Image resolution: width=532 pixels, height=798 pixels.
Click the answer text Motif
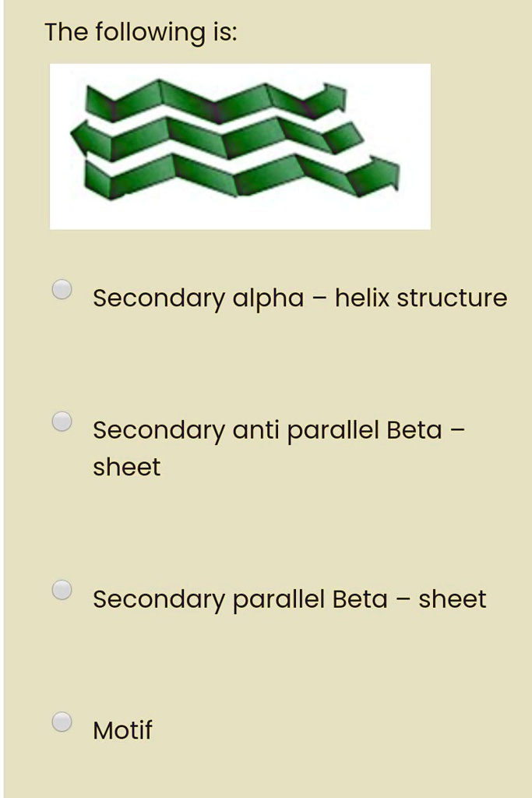tap(122, 730)
